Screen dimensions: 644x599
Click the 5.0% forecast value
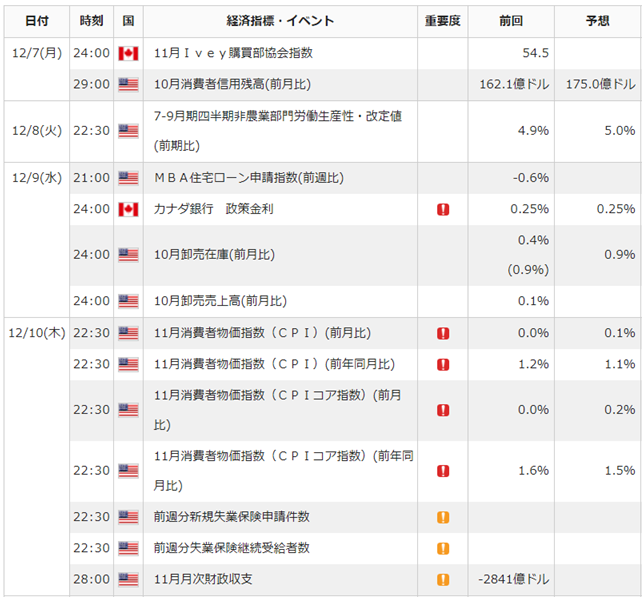click(x=620, y=131)
